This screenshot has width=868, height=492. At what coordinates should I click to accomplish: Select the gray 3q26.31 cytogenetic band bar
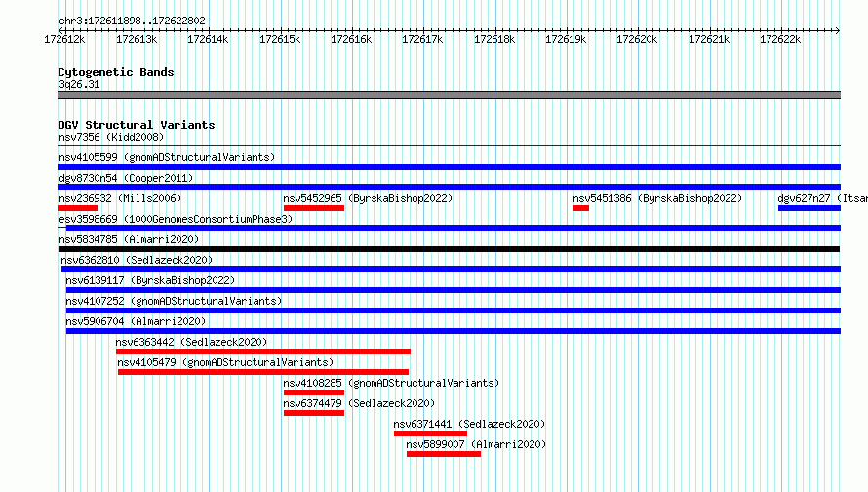pos(449,95)
